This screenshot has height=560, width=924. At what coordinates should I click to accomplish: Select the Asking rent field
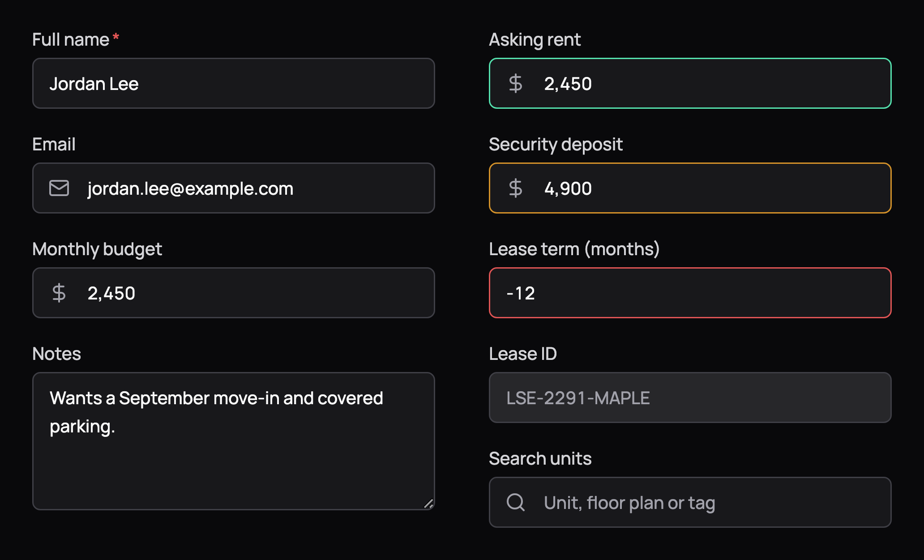690,83
